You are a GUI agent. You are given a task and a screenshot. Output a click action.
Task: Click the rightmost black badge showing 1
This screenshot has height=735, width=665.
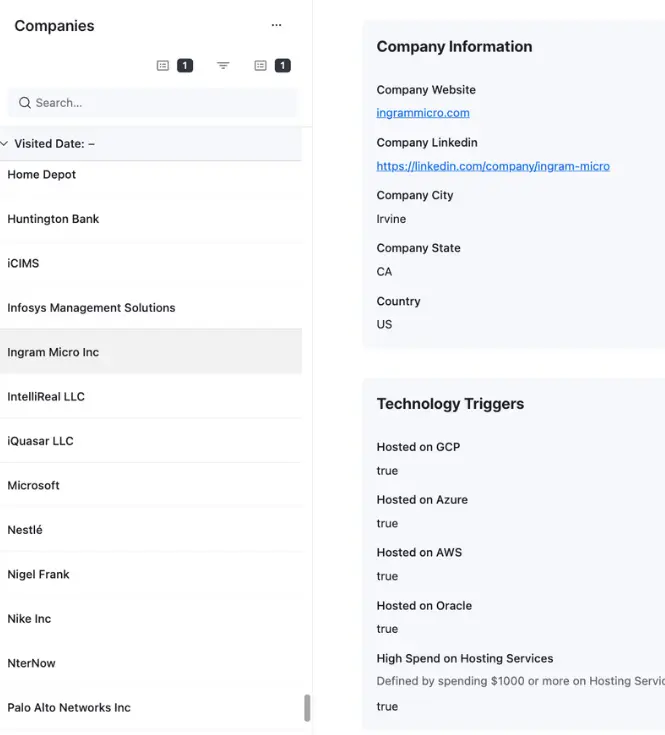(x=283, y=66)
